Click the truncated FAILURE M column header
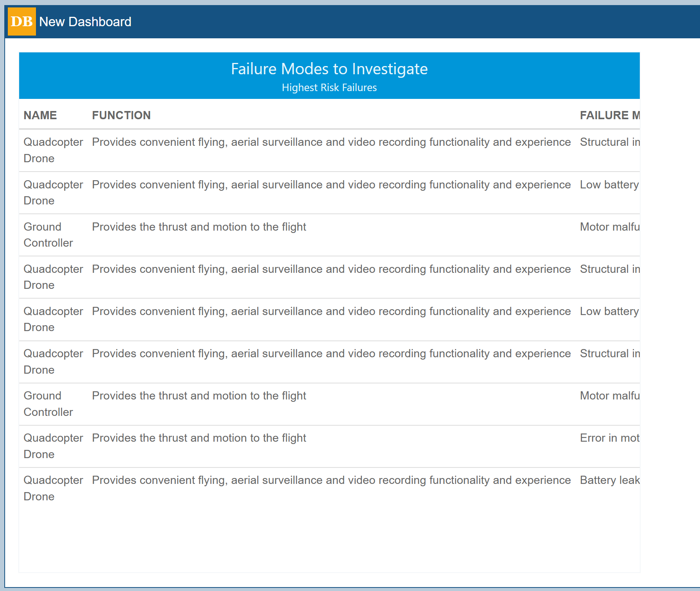The height and width of the screenshot is (591, 700). (x=609, y=115)
